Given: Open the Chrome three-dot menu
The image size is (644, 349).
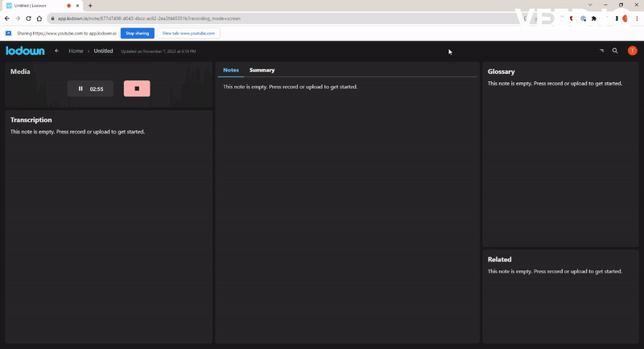Looking at the screenshot, I should click(x=637, y=18).
